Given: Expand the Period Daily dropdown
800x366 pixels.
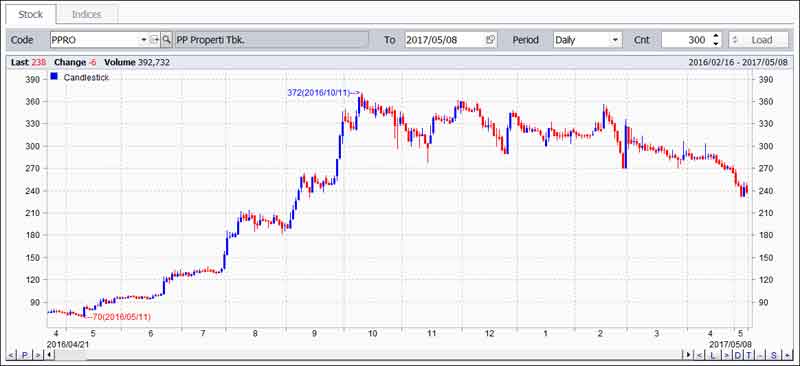Looking at the screenshot, I should point(615,39).
